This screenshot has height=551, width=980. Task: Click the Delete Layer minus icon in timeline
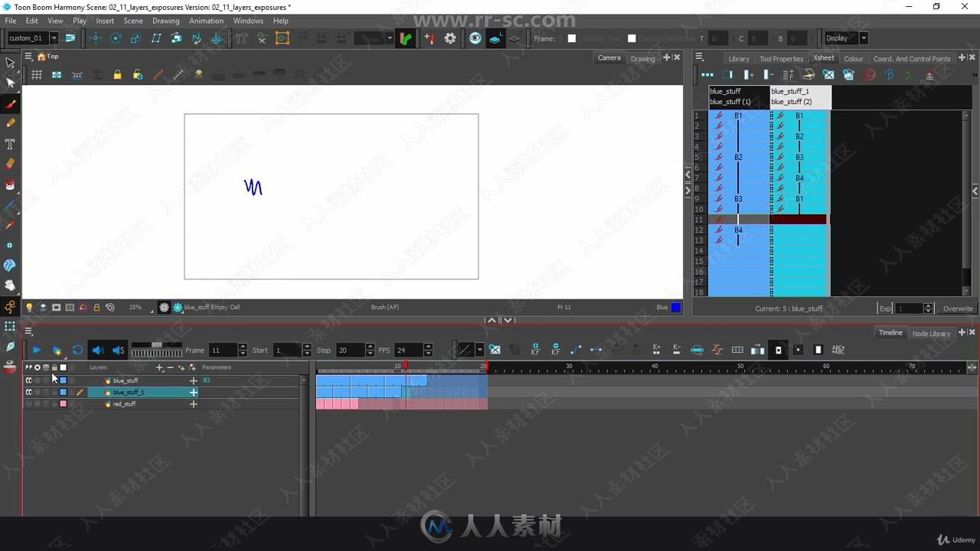coord(170,367)
